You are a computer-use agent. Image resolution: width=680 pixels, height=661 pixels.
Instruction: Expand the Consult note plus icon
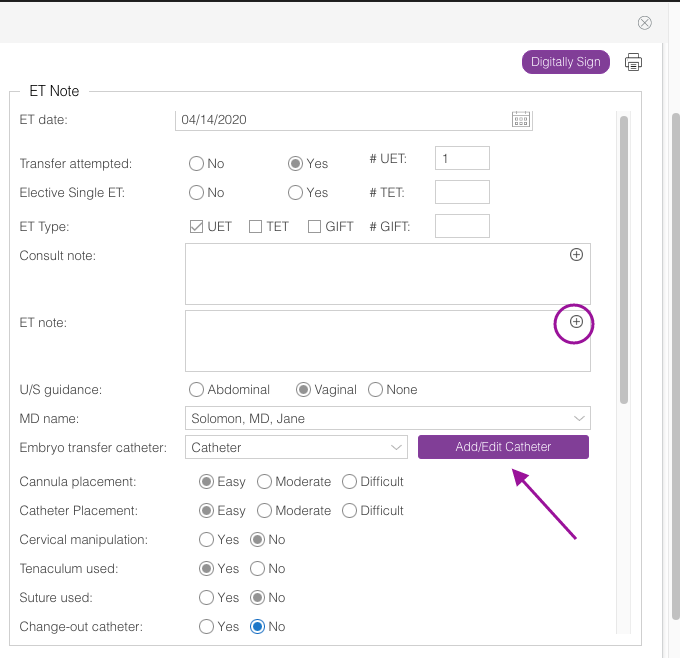click(576, 255)
